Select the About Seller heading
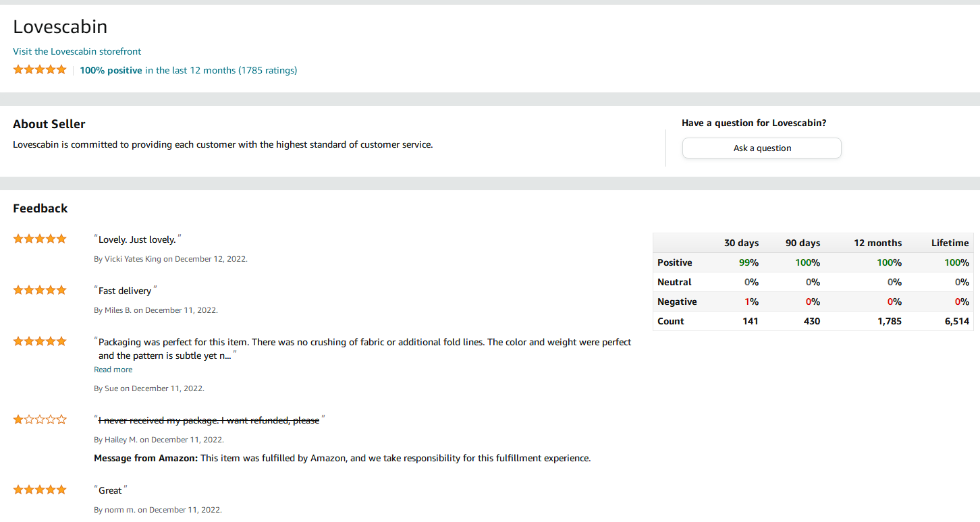The image size is (980, 522). click(49, 124)
